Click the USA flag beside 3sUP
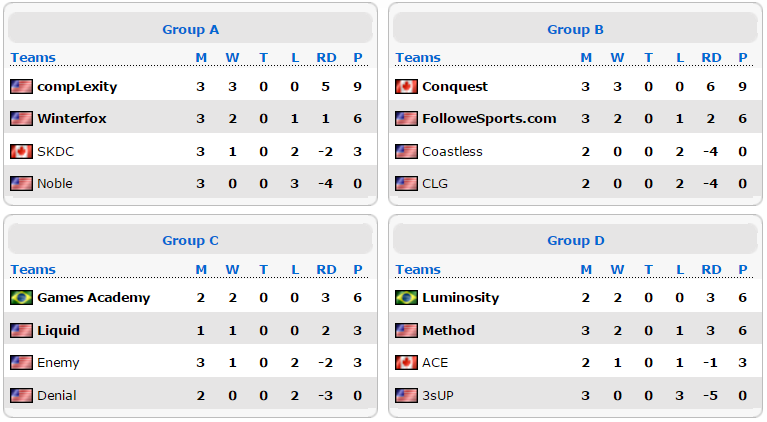The width and height of the screenshot is (767, 422). (x=406, y=395)
